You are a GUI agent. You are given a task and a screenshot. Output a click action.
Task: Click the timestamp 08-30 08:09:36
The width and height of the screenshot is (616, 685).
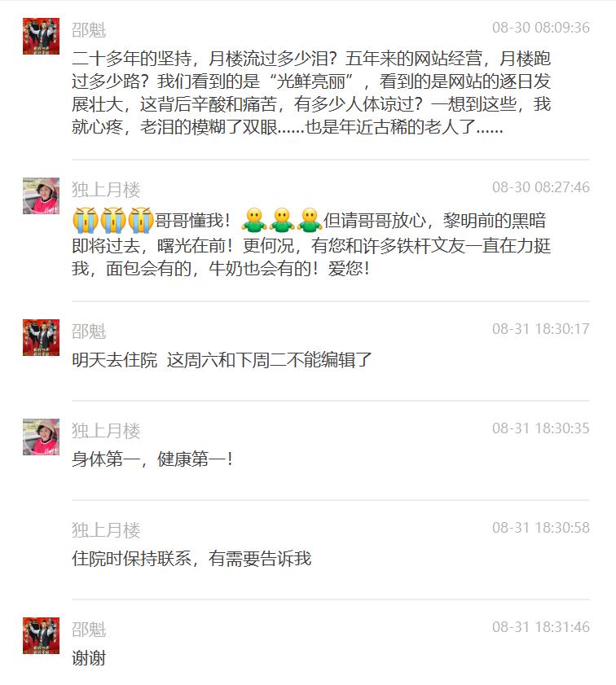[541, 28]
